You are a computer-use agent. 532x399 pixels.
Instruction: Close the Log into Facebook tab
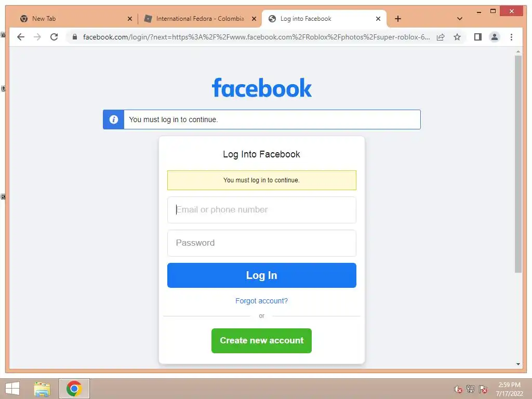tap(378, 19)
